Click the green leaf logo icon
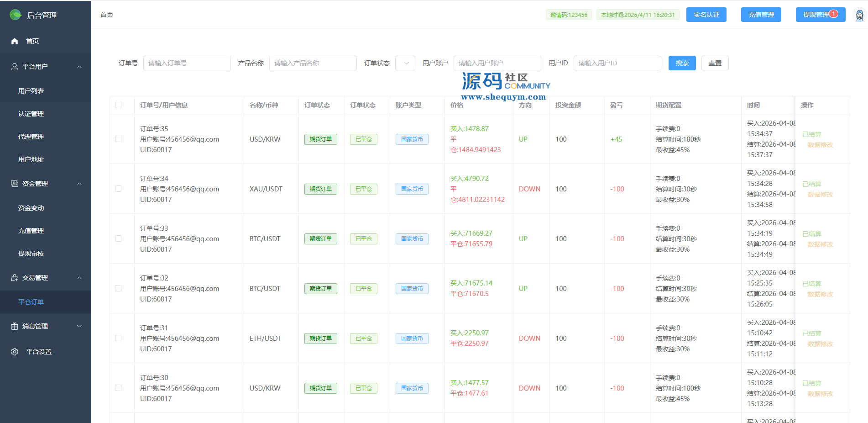868x423 pixels. click(x=16, y=15)
